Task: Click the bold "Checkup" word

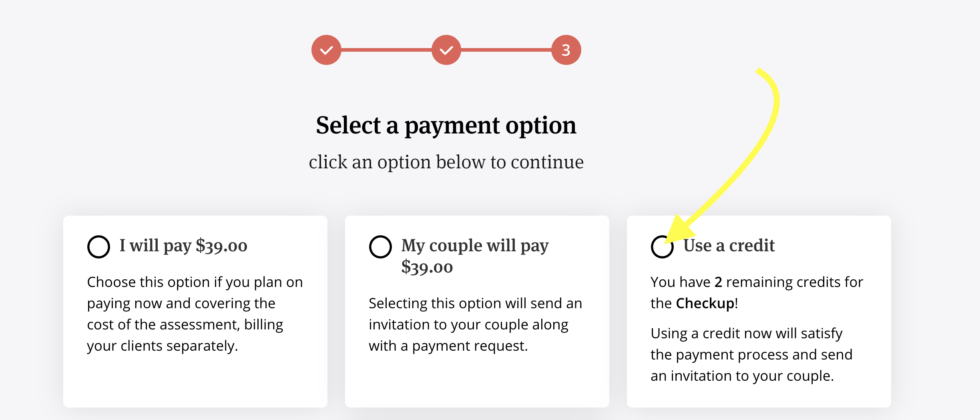Action: [x=705, y=303]
